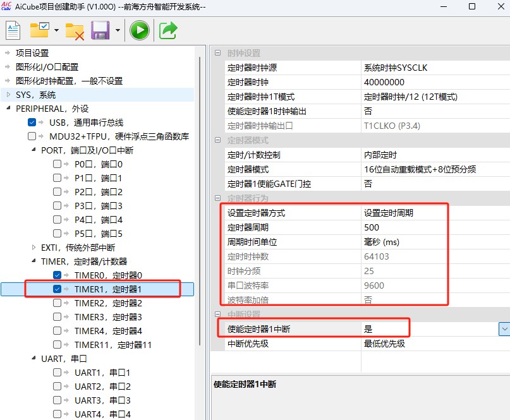Screen dimensions: 510x420
Task: Select 定时器时钟1T模式 value field
Action: 435,97
